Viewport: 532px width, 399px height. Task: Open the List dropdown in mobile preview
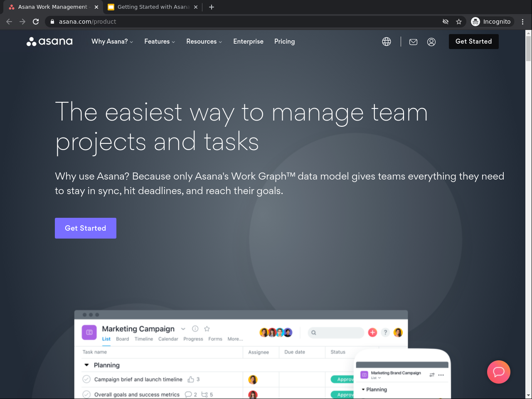tap(376, 378)
